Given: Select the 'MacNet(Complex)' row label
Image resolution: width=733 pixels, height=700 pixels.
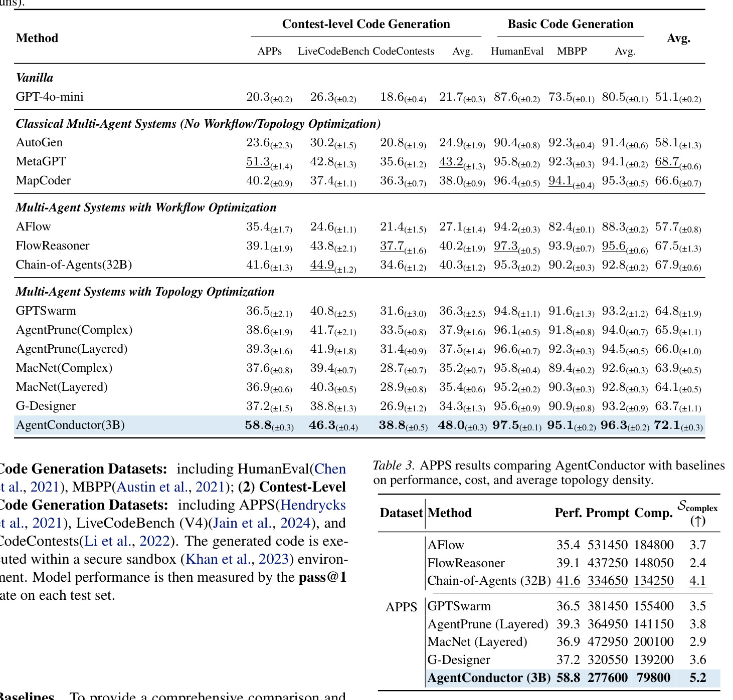Looking at the screenshot, I should 64,368.
